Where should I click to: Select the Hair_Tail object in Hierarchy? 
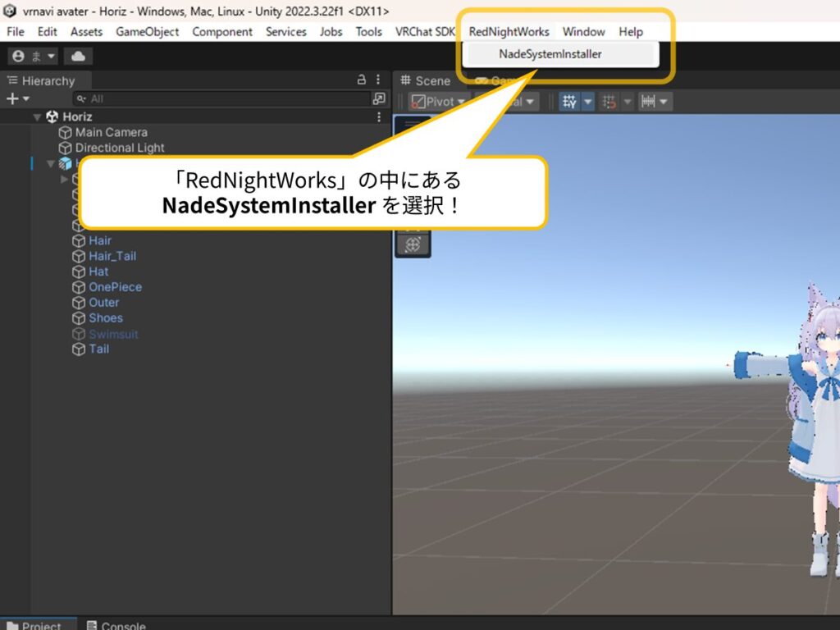112,256
